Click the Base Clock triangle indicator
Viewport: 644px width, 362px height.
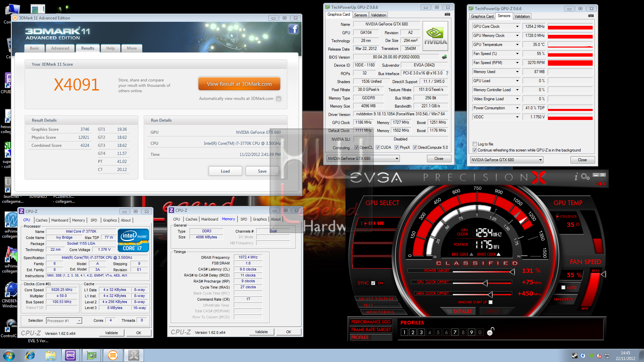(x=471, y=254)
